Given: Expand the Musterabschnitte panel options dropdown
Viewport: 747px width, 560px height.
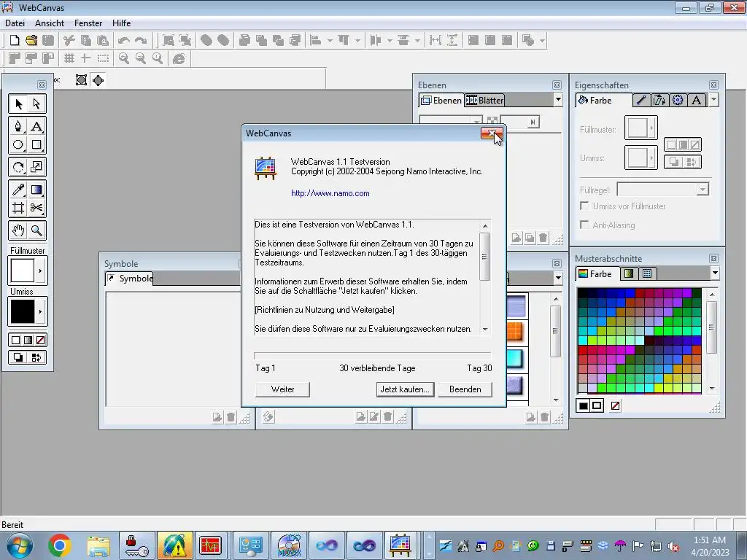Looking at the screenshot, I should click(x=715, y=273).
